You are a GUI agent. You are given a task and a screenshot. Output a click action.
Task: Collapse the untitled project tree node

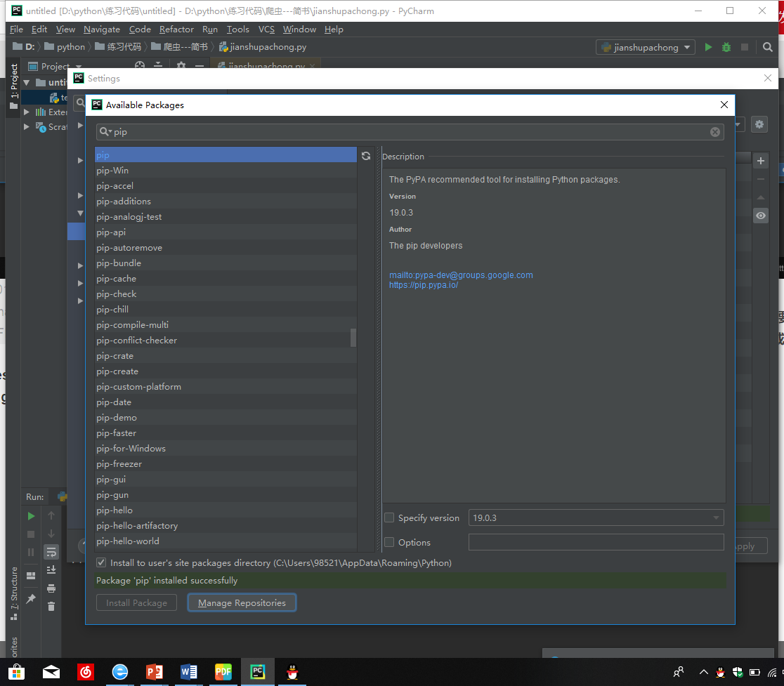coord(27,82)
